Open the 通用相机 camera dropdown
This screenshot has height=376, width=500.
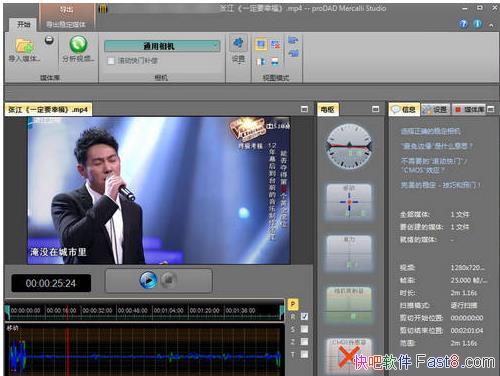pos(162,46)
